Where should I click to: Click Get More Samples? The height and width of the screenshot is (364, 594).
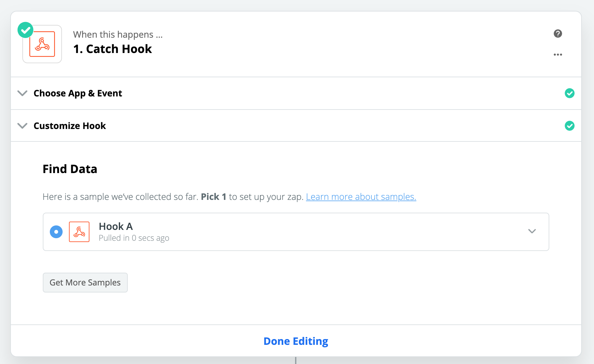pos(85,282)
